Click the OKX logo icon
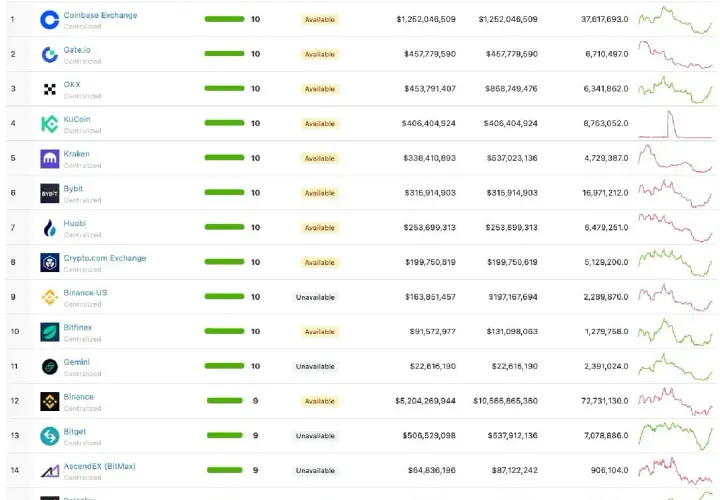 [50, 89]
